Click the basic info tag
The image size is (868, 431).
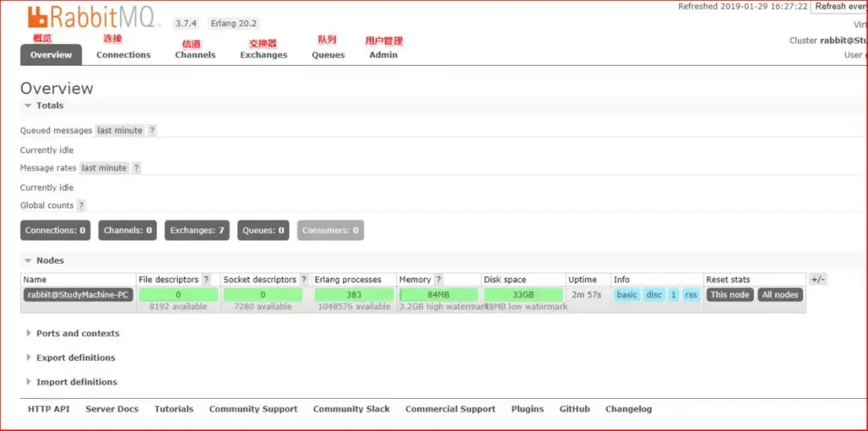tap(627, 295)
